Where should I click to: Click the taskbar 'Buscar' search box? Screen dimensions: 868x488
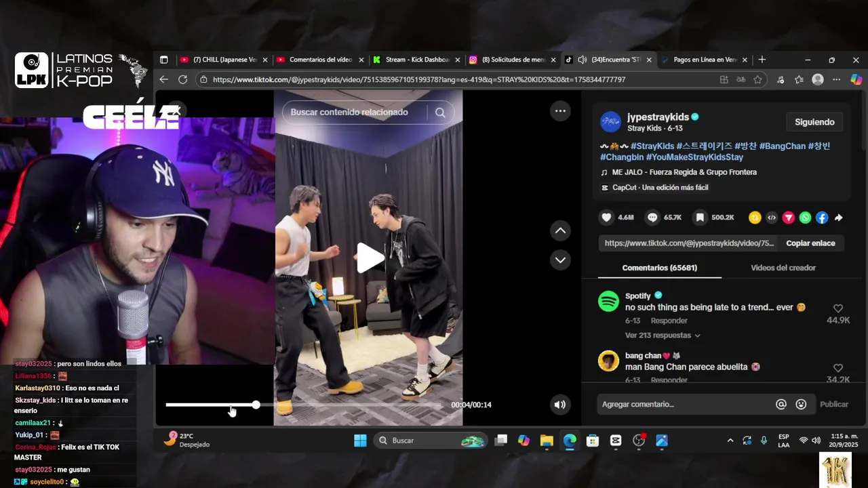pyautogui.click(x=431, y=441)
